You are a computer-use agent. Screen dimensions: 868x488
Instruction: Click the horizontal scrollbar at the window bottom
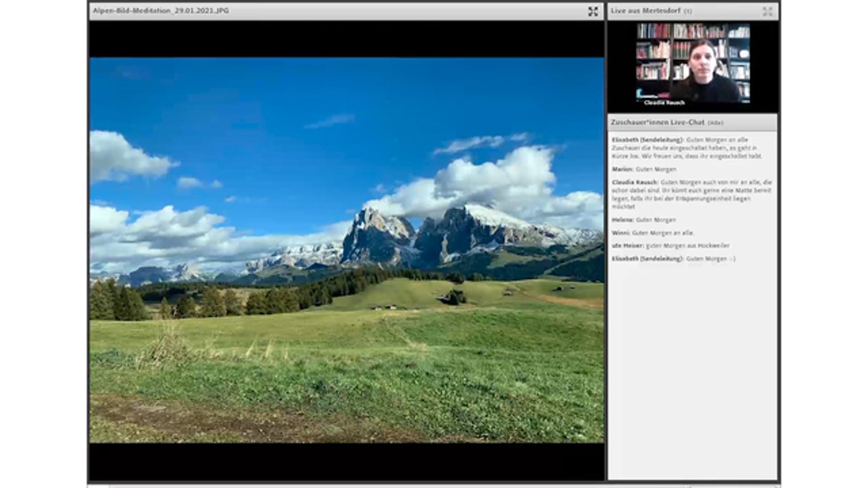click(x=398, y=486)
